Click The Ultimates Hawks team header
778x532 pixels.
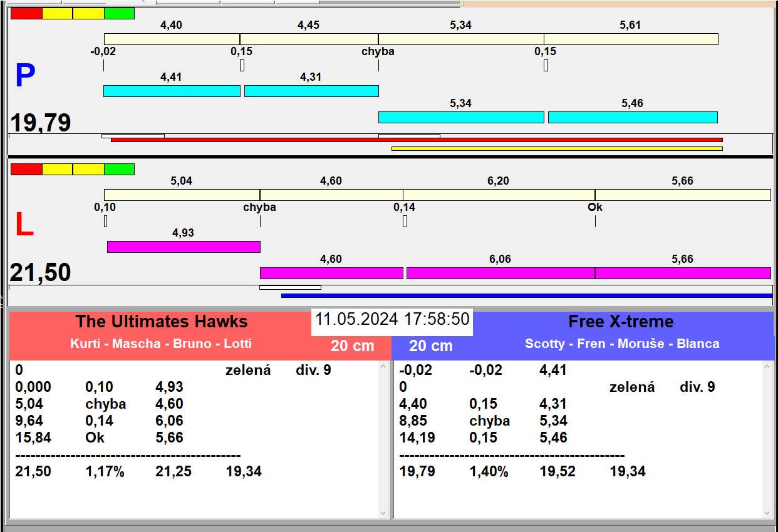(162, 322)
